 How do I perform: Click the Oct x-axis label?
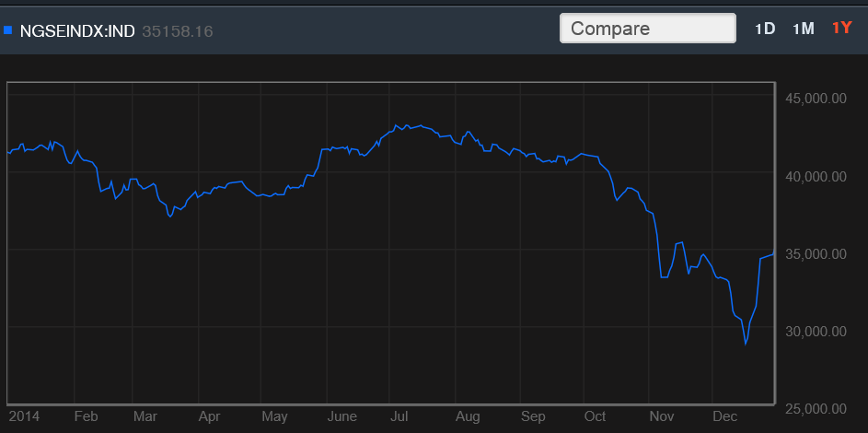point(595,416)
